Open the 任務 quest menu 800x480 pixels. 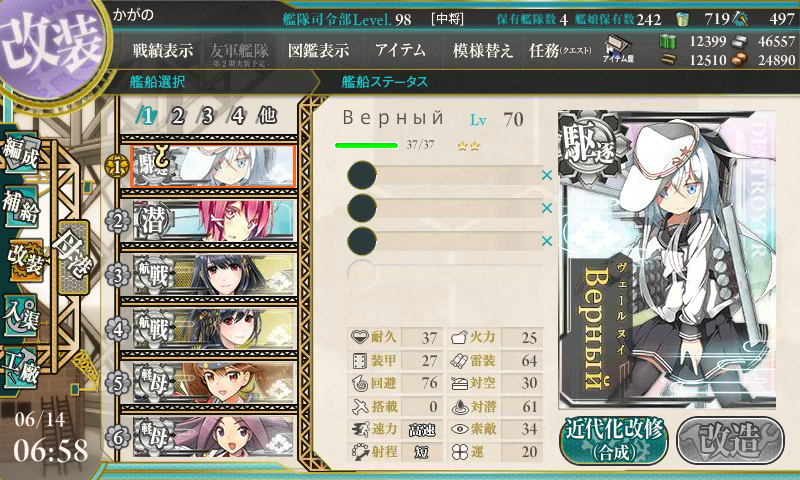(x=560, y=50)
